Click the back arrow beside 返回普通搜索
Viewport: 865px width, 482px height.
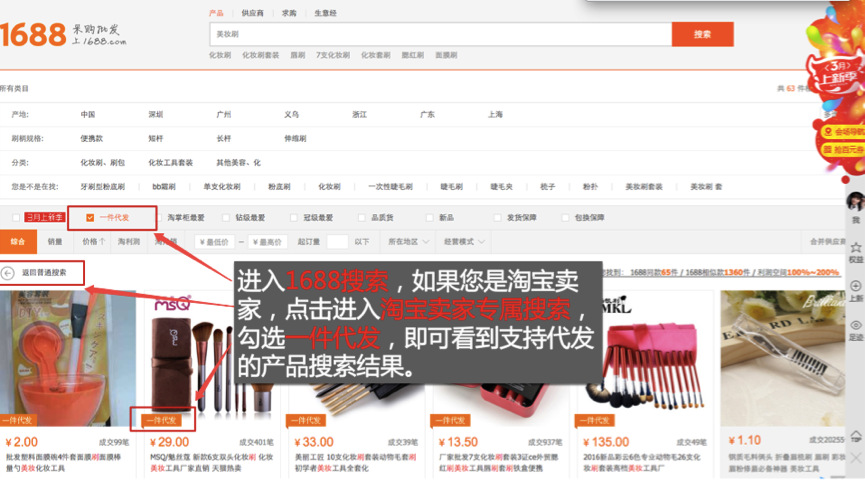9,272
